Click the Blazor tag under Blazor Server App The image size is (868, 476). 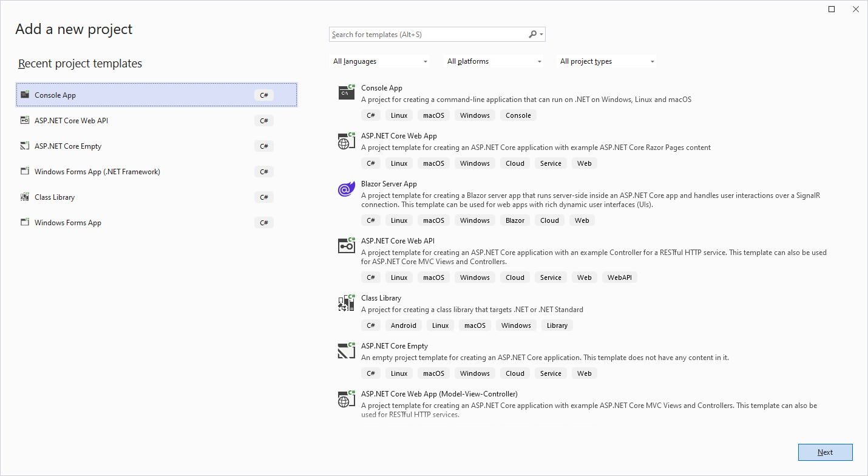tap(515, 220)
